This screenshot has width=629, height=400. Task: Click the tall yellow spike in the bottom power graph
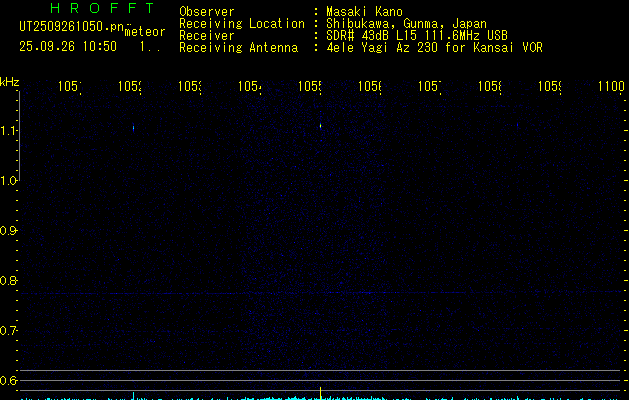point(321,393)
